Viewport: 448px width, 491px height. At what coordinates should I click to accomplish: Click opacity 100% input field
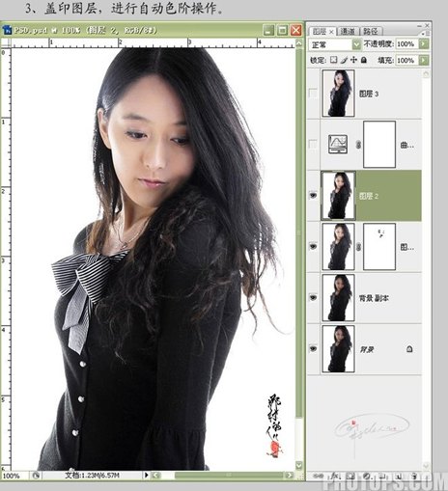407,44
